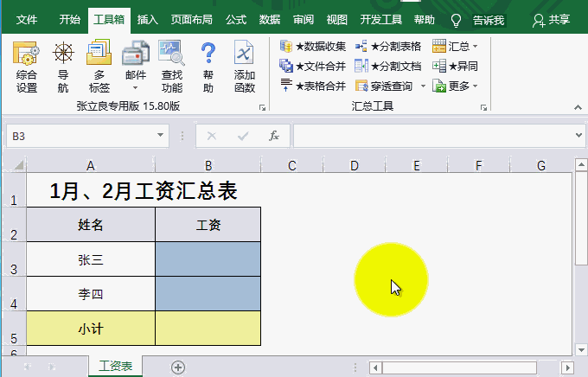Open the 帮助 question mark icon
Screen dimensions: 588x377
pyautogui.click(x=208, y=66)
